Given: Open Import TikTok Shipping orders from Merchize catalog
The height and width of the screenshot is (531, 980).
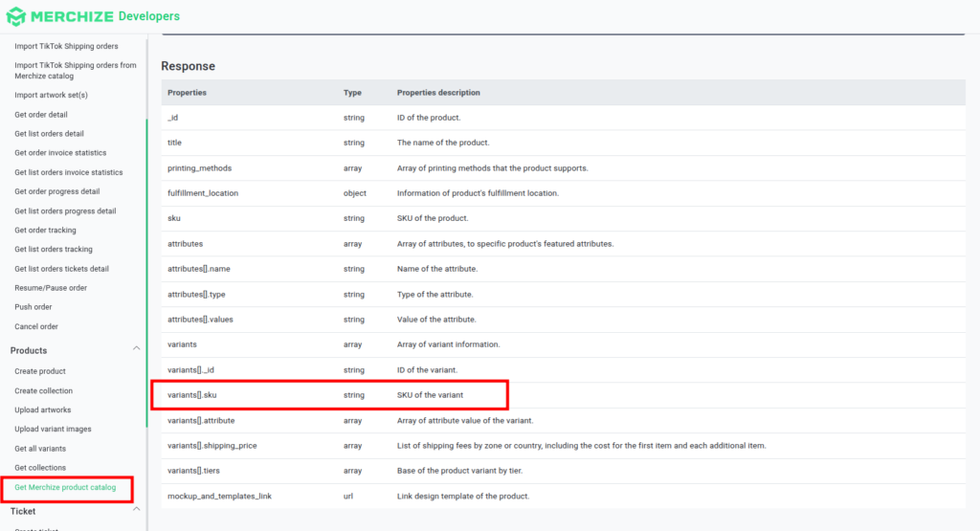Looking at the screenshot, I should (x=76, y=71).
